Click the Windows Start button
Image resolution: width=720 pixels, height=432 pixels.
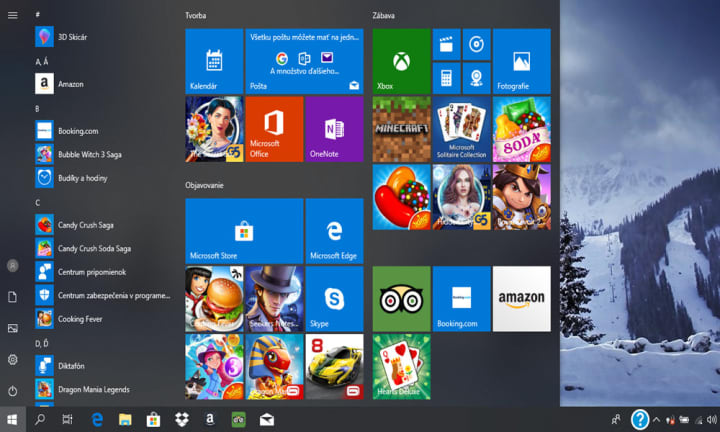point(13,419)
